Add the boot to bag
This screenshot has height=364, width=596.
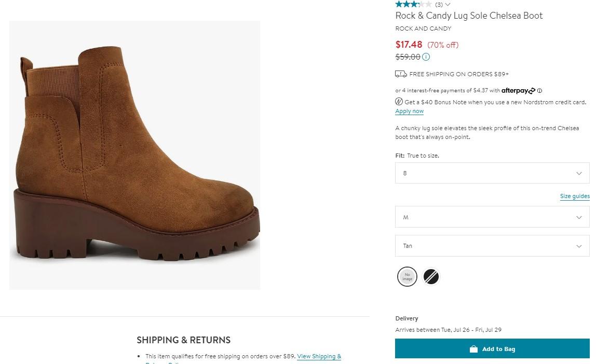(492, 349)
